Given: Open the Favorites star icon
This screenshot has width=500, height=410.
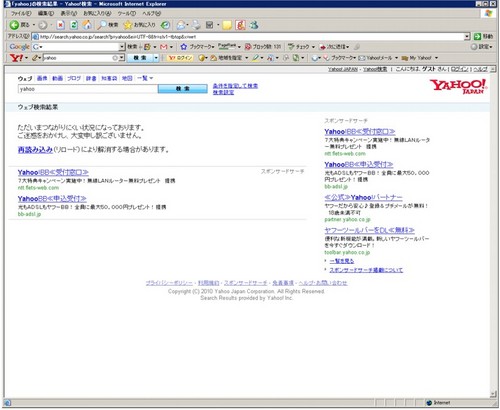Looking at the screenshot, I should [128, 25].
